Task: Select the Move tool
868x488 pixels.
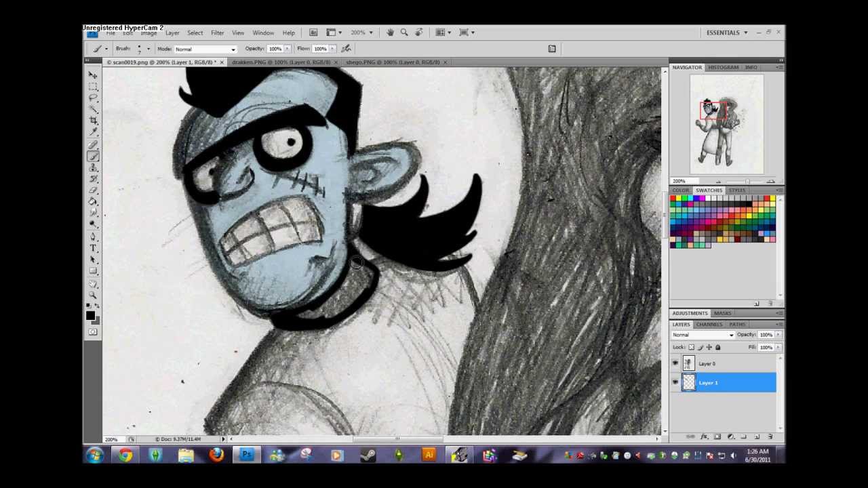Action: pos(93,75)
